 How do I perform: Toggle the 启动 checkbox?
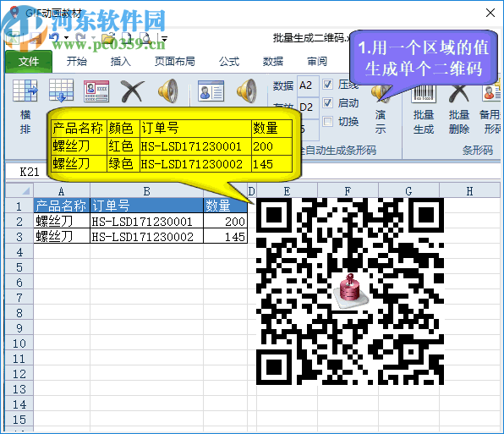coord(327,103)
